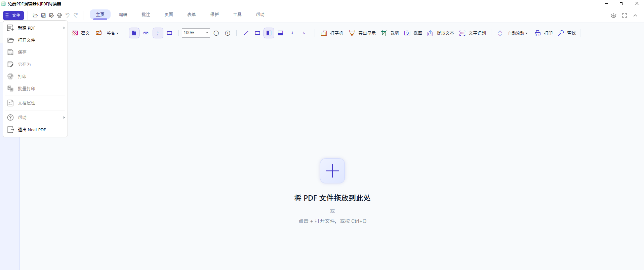
Task: Click the print icon in quick access bar
Action: click(59, 15)
